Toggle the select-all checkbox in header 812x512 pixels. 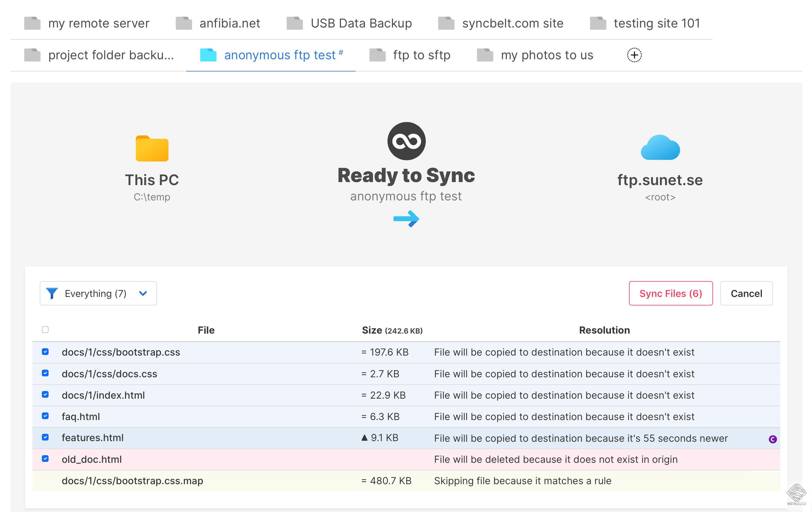45,330
